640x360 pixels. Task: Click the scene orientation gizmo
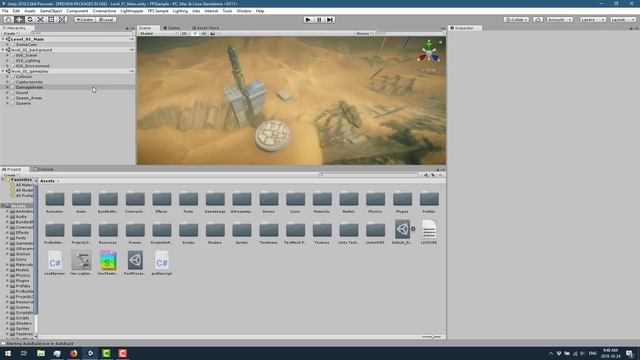click(x=429, y=52)
